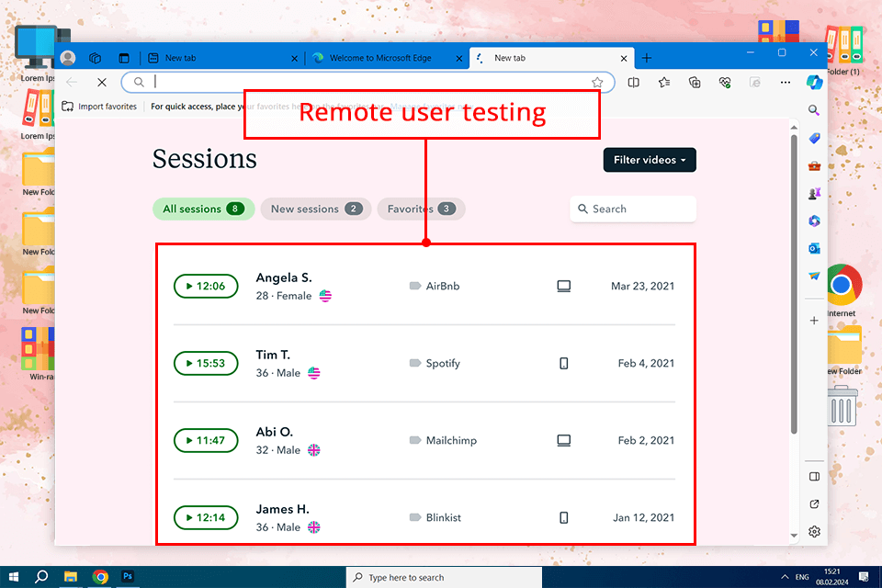Play Angela S. 12:06 session video

206,286
